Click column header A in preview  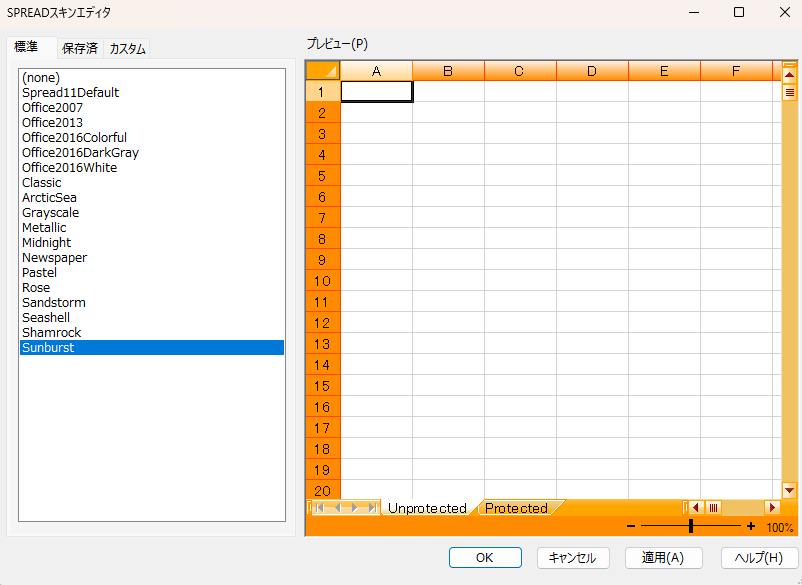click(x=376, y=71)
